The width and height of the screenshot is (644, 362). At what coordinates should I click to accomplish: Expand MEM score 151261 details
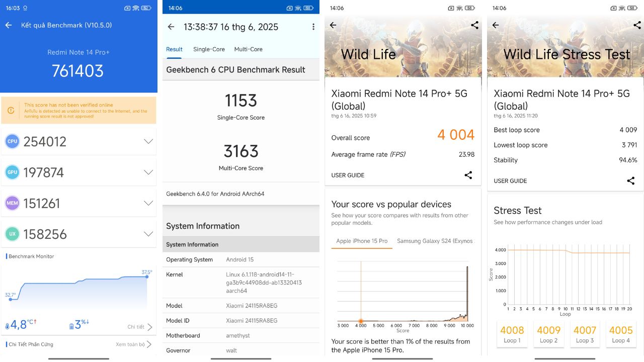148,203
